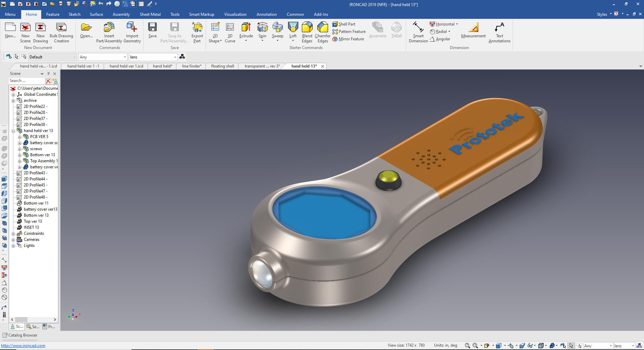Open the TriBall positioning tool
Screen dimensions: 644x350
coord(396,30)
